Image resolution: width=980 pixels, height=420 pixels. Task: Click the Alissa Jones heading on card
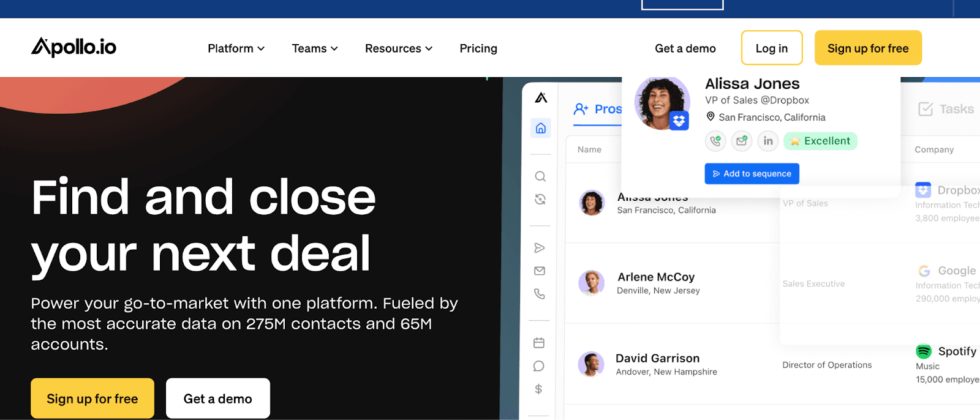752,83
